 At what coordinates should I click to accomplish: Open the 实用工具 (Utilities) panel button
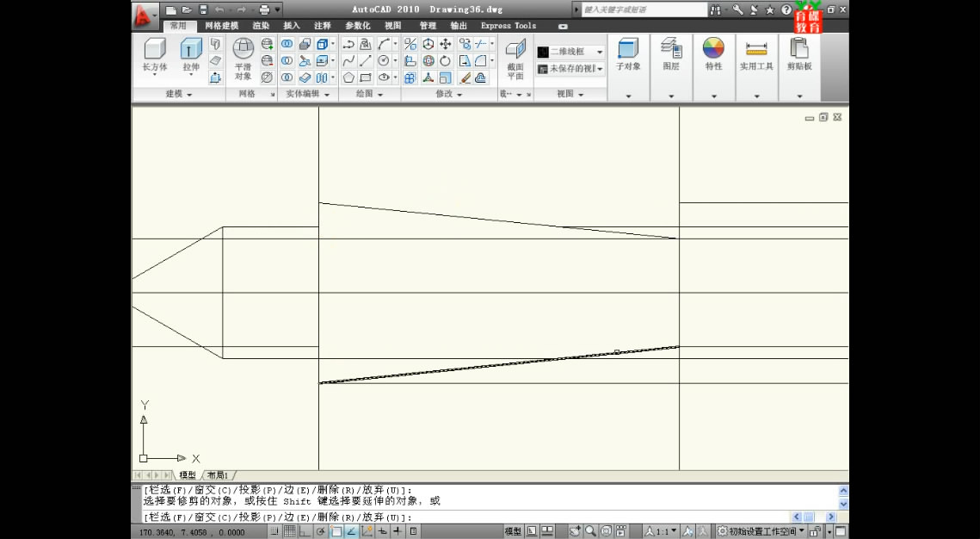756,67
